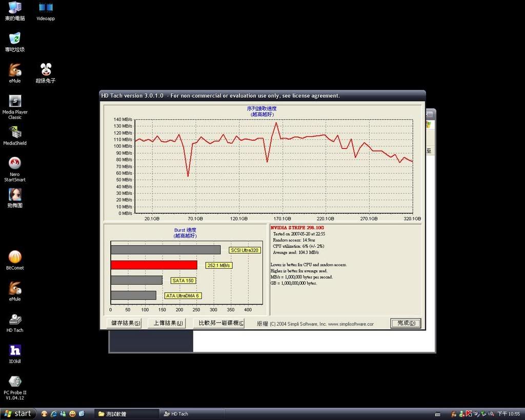Open the messenger buddies quick launch icon
This screenshot has width=525, height=420.
tap(63, 414)
